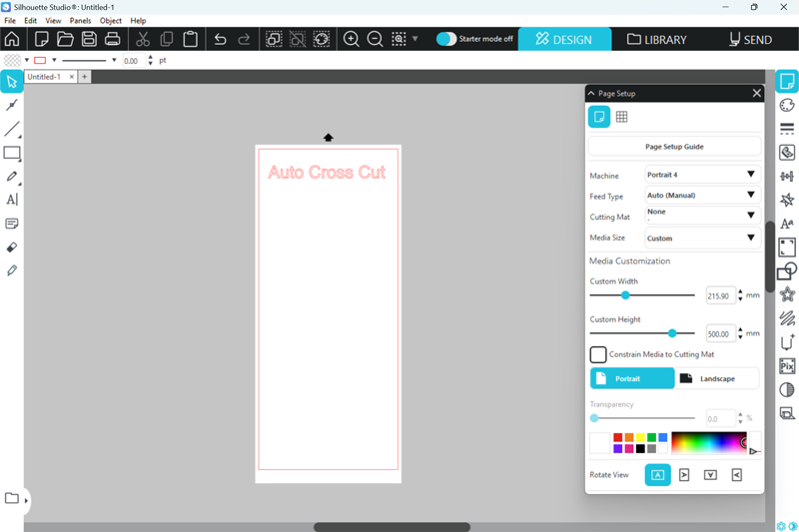Open the Panels menu
This screenshot has width=799, height=532.
coord(80,20)
